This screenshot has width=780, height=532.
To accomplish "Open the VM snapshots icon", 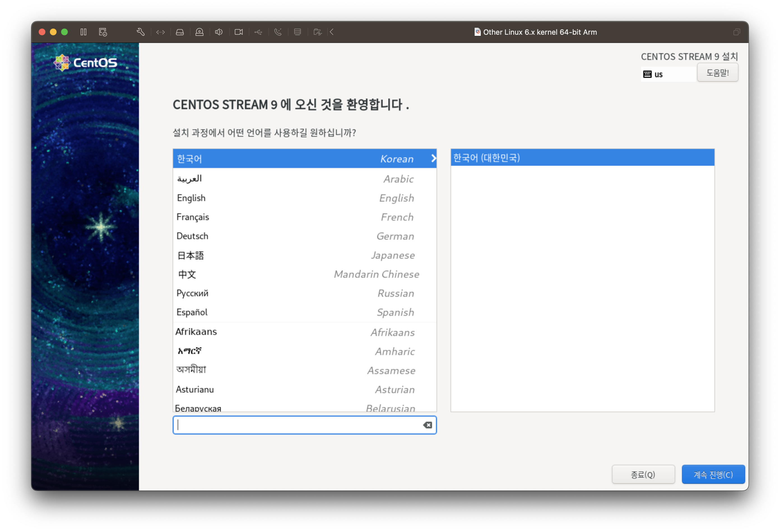I will coord(103,32).
